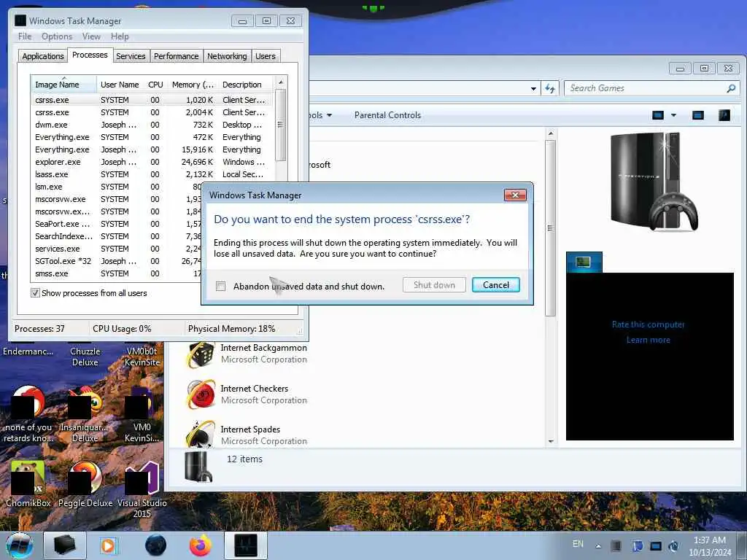This screenshot has width=747, height=560.
Task: Select the lsm.exe process row
Action: [x=117, y=187]
